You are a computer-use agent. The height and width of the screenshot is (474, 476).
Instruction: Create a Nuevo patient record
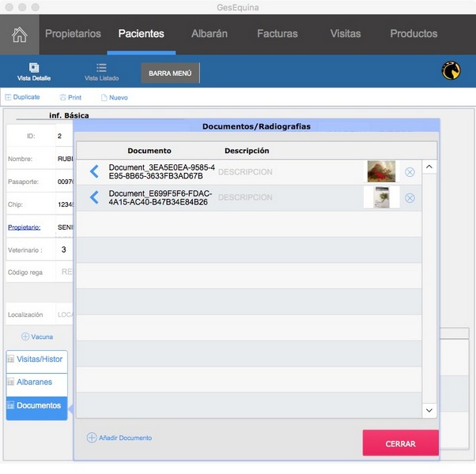114,97
